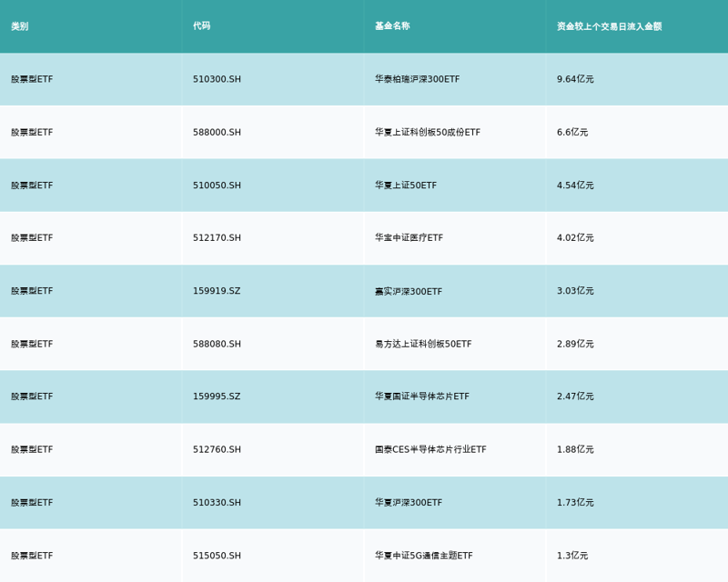The height and width of the screenshot is (582, 728).
Task: Click 国泰CES半导体芯片行业ETF name
Action: [x=430, y=449]
